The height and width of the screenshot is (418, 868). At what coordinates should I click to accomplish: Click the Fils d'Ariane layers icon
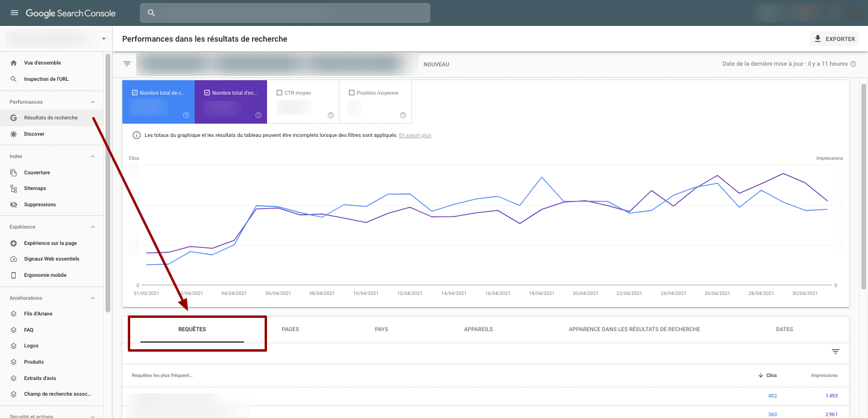13,314
